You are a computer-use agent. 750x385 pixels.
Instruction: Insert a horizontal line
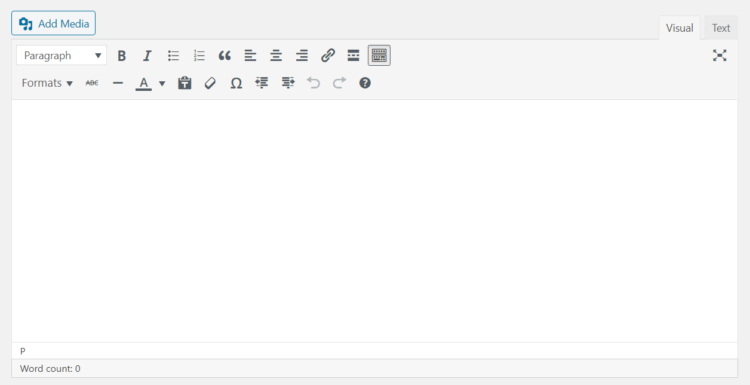[x=118, y=83]
